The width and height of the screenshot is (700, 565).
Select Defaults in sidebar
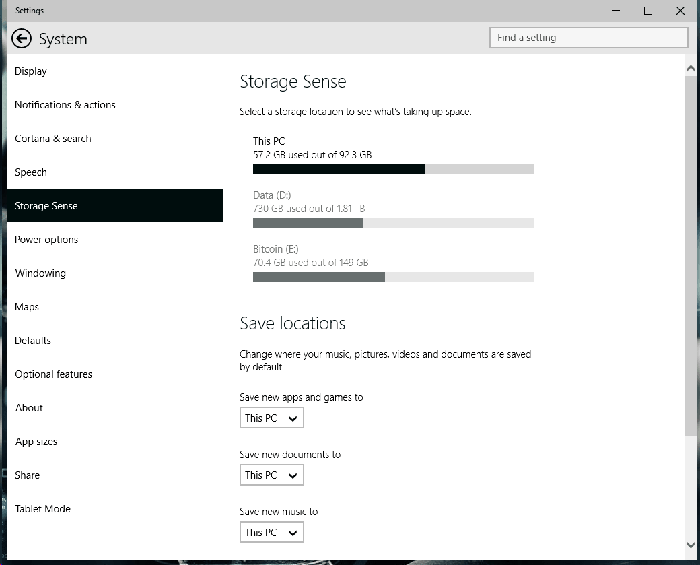33,341
